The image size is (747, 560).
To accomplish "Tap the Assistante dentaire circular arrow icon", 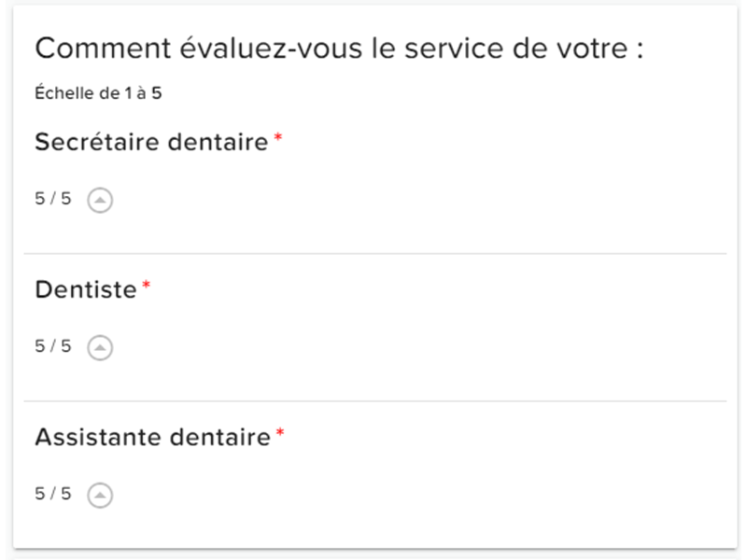I will pyautogui.click(x=100, y=495).
